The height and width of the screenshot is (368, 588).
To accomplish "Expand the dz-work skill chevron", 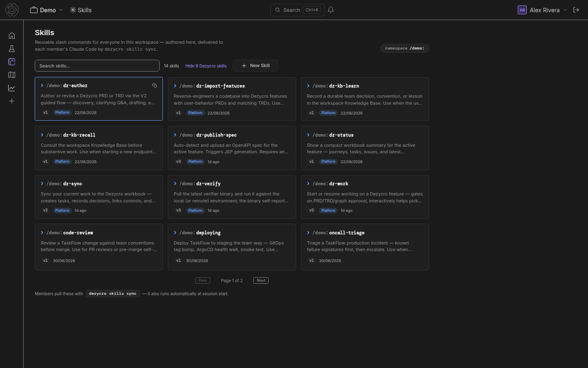I will (308, 184).
